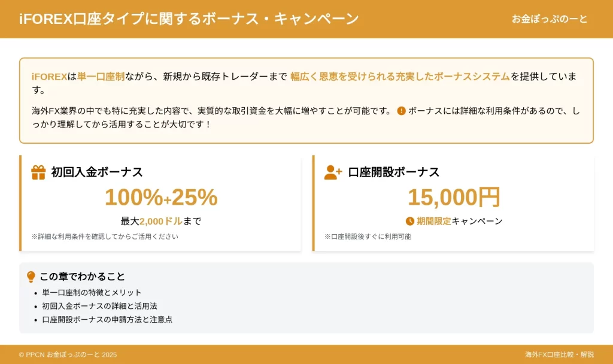This screenshot has width=613, height=364.
Task: Click the orange iFOREX text in intro
Action: click(49, 77)
